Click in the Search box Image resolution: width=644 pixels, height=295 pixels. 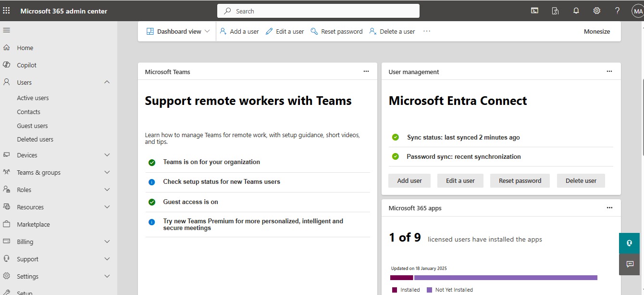coord(318,11)
